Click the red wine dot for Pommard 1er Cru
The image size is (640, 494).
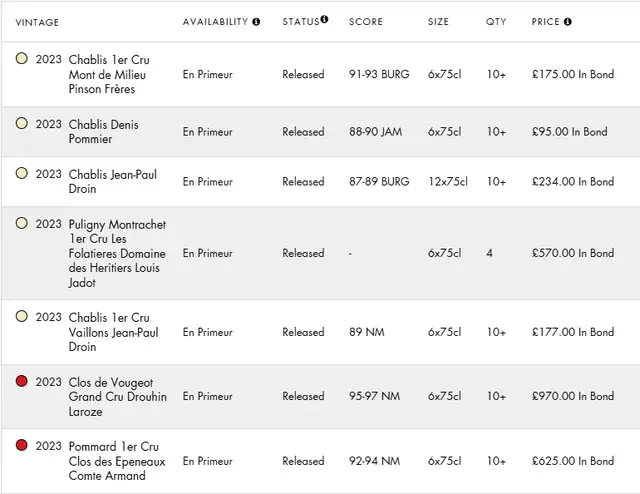(22, 446)
